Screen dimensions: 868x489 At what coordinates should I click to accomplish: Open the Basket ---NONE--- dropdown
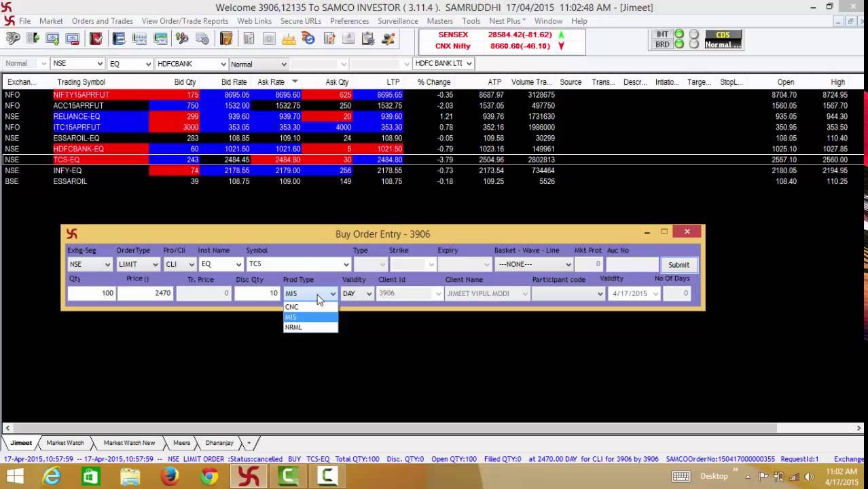point(568,264)
